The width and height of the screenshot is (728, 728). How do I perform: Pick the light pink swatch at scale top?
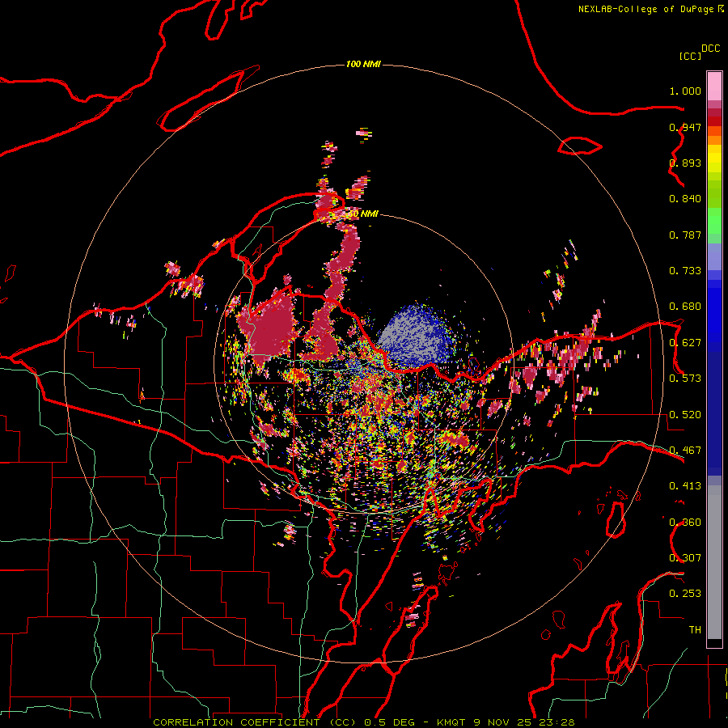tap(714, 86)
